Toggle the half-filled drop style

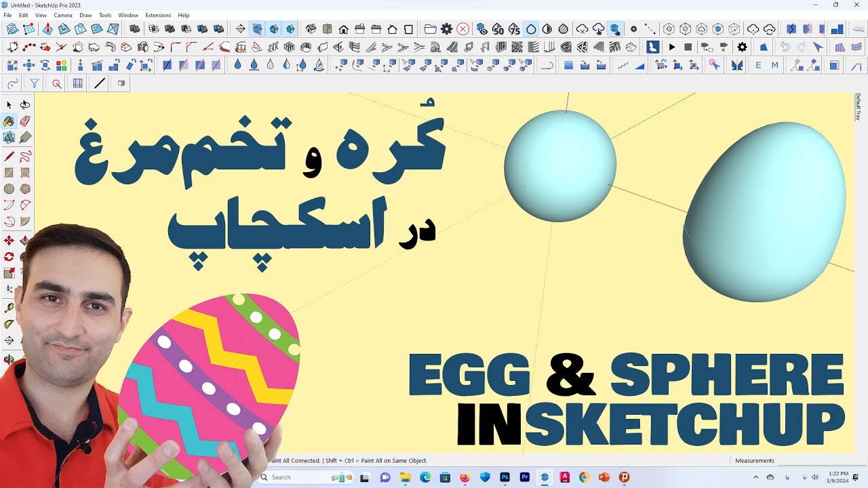tap(547, 29)
